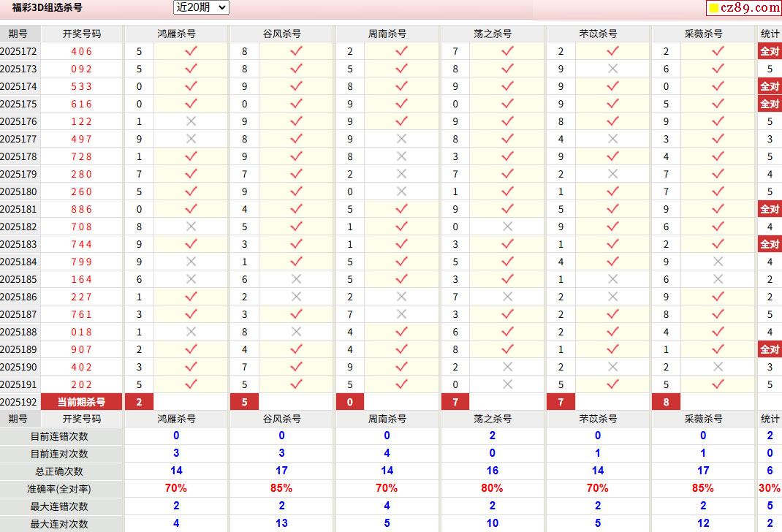This screenshot has width=782, height=532.
Task: Click 谷风杀号 X mark in row 2025185
Action: click(x=296, y=279)
